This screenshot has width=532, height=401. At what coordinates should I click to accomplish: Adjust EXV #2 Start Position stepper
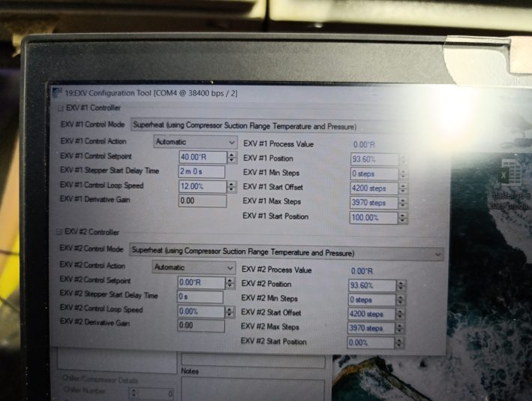(x=399, y=342)
